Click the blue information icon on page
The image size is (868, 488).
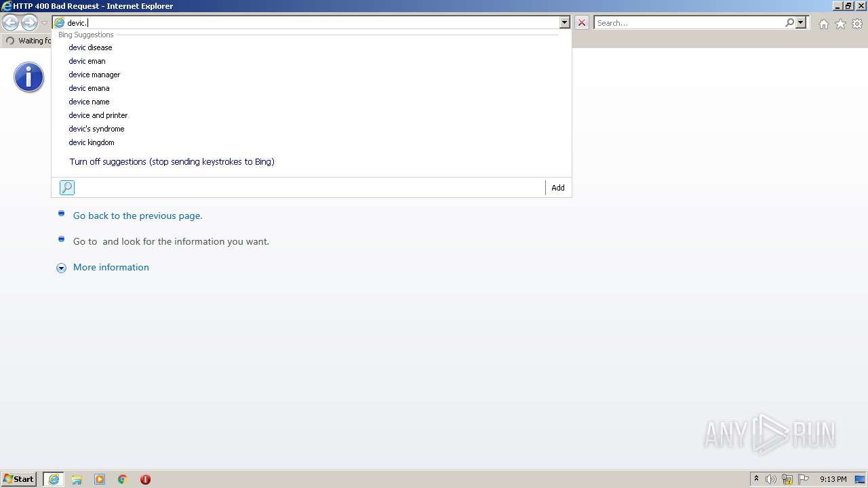pyautogui.click(x=28, y=77)
